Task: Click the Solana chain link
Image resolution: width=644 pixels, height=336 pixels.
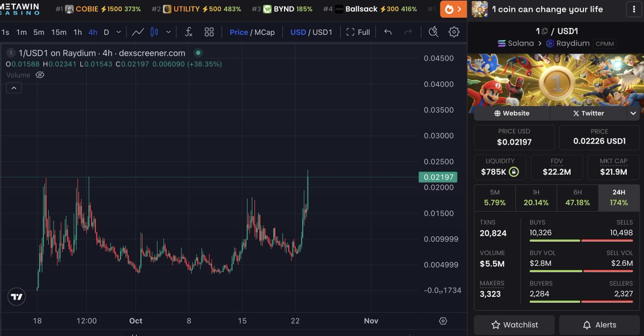Action: point(516,43)
